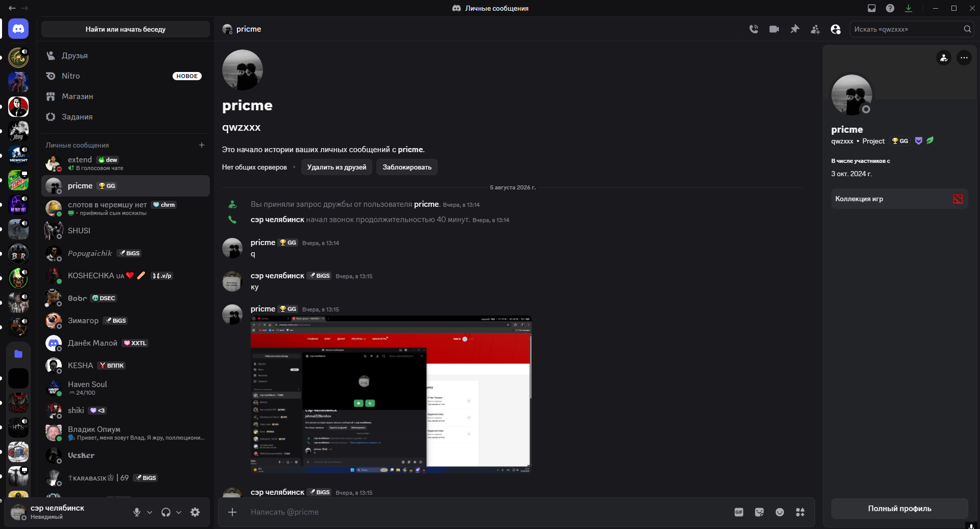Open chat with Зимагор

(x=126, y=321)
